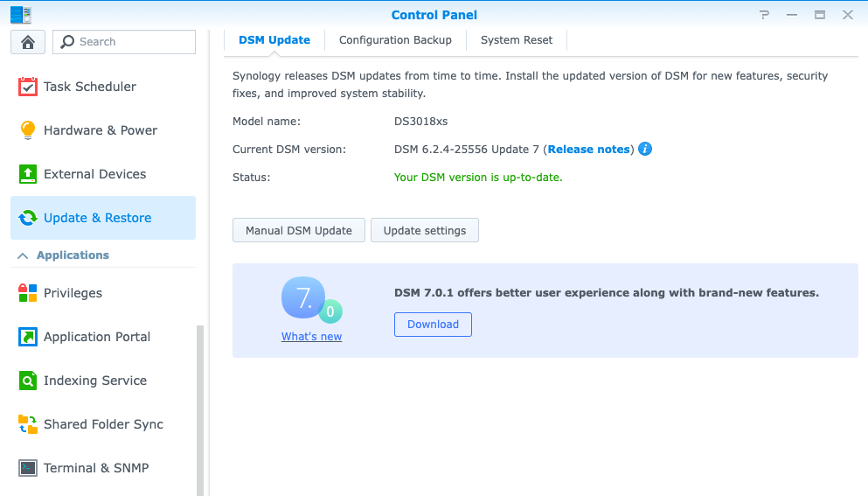Click the Manual DSM Update button
This screenshot has width=868, height=496.
point(299,231)
